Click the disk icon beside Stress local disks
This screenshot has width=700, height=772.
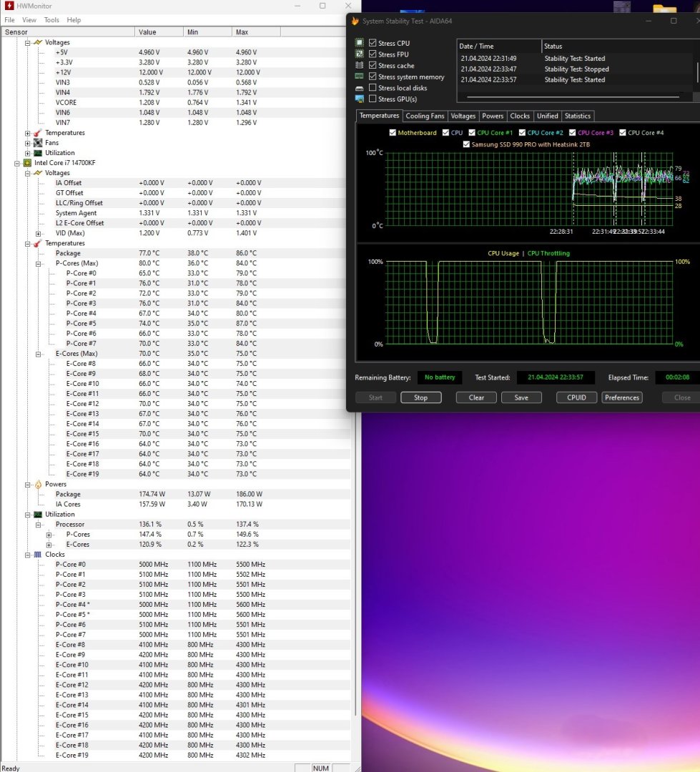coord(360,88)
